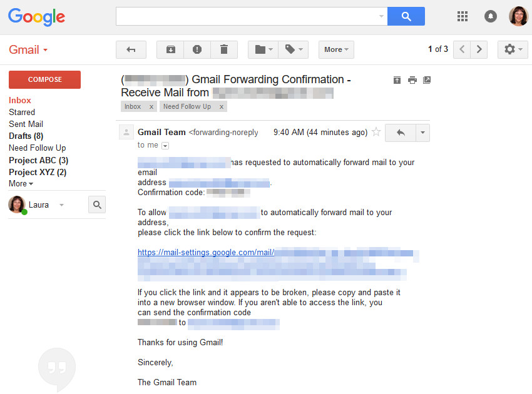Delete the email with trash icon
This screenshot has height=394, width=532.
(224, 49)
